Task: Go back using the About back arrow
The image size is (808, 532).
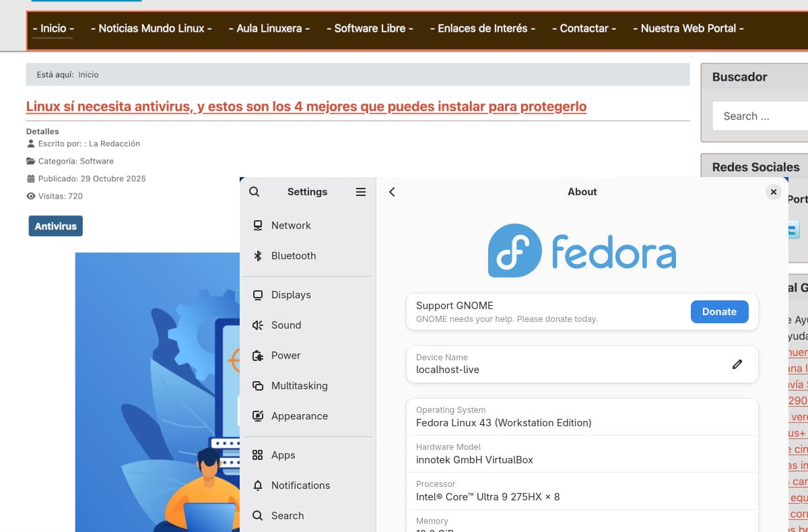Action: tap(392, 192)
